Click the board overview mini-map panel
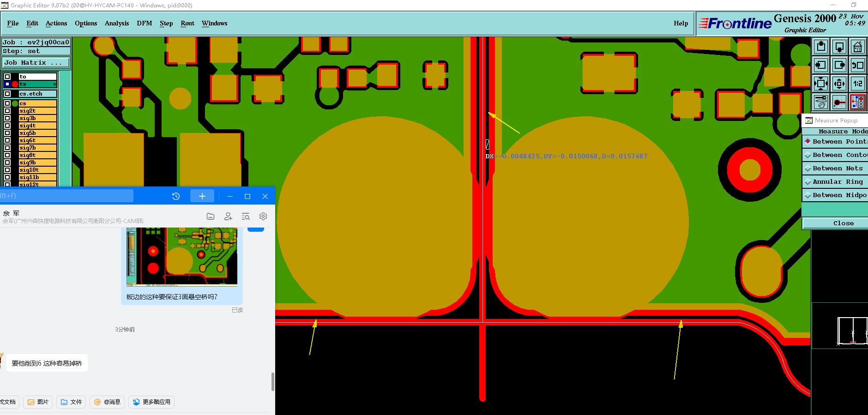This screenshot has width=868, height=415. tap(840, 325)
